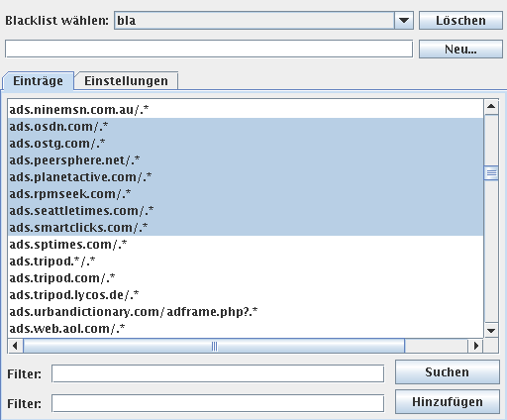Select entry ads.peersphere.net/.*
This screenshot has width=507, height=420.
pyautogui.click(x=246, y=159)
